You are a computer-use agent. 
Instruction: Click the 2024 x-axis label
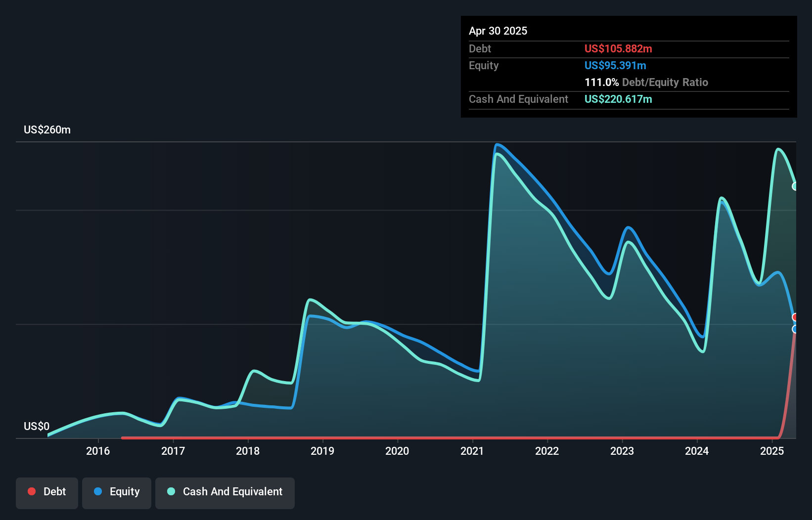(697, 451)
